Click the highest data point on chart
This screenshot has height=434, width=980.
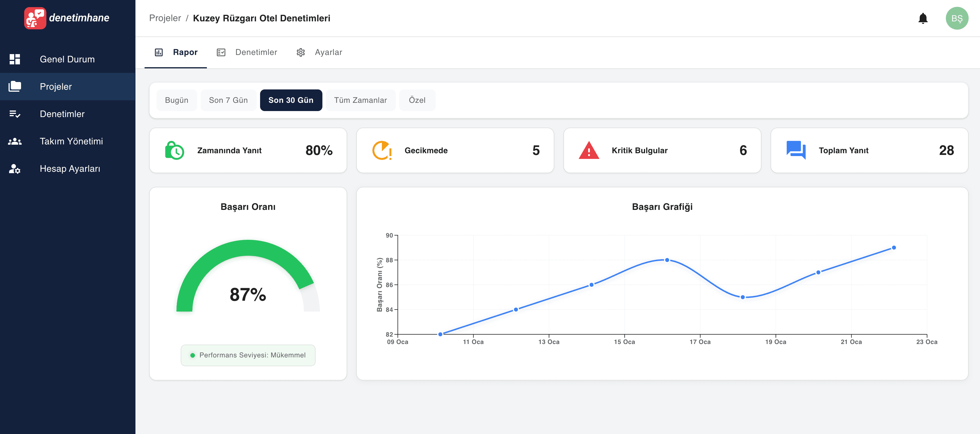[894, 247]
